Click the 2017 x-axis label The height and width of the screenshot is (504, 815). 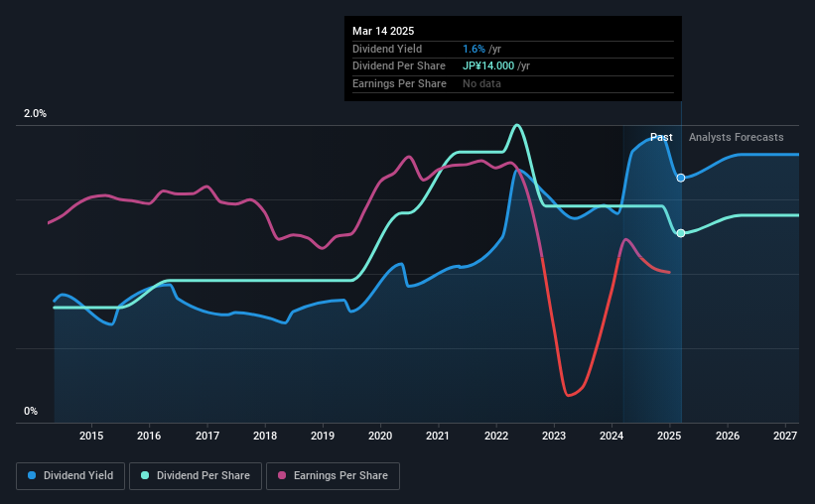(x=206, y=436)
